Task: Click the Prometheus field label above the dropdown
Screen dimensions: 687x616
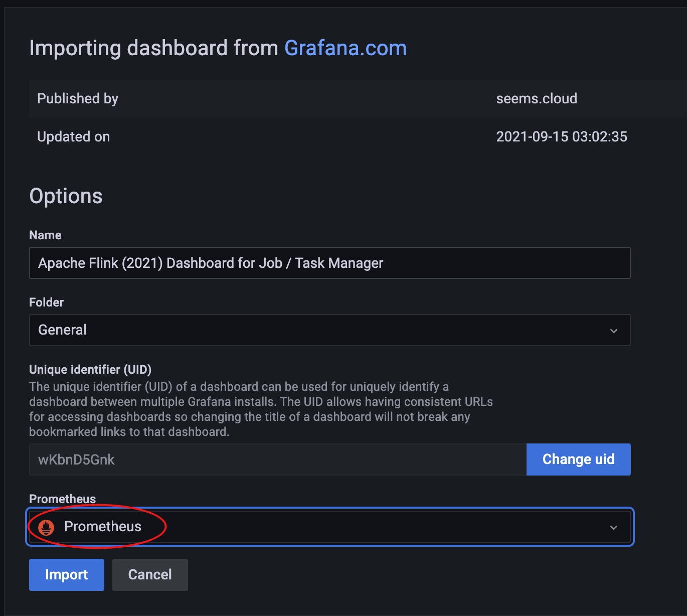Action: [63, 499]
